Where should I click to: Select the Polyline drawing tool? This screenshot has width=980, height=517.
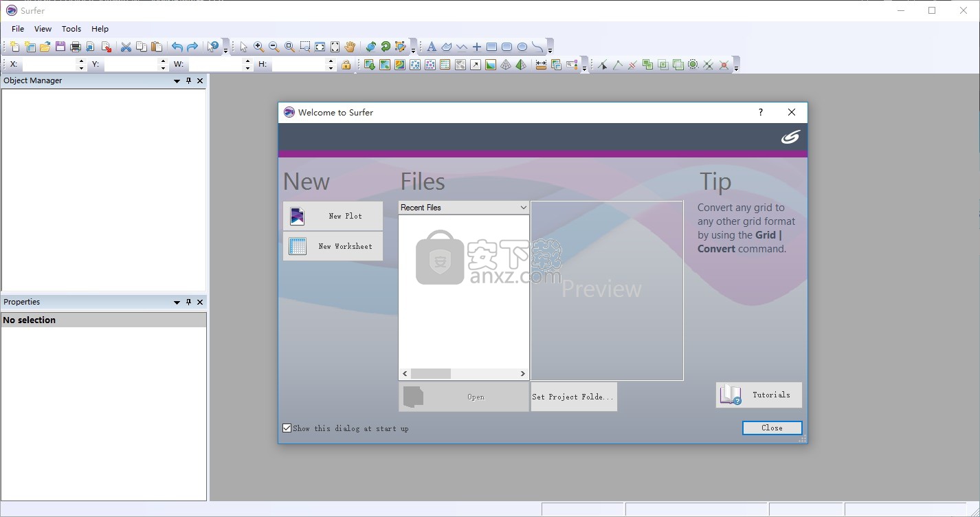click(462, 47)
